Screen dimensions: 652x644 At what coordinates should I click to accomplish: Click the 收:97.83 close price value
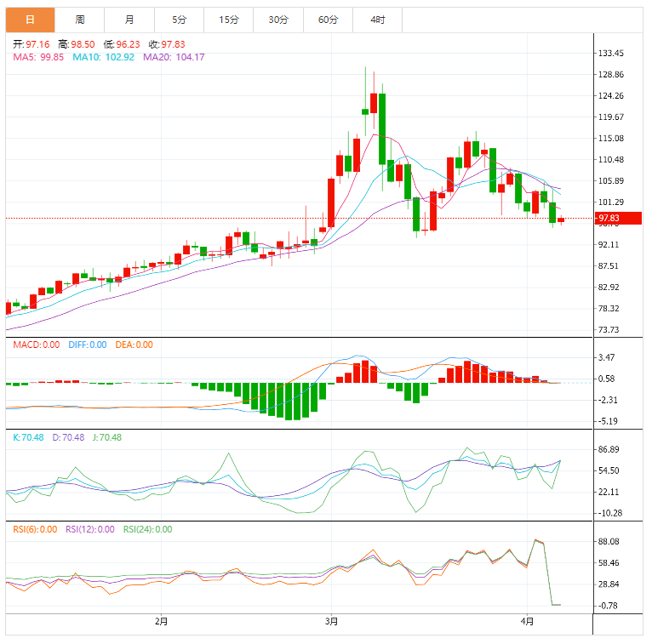[x=167, y=44]
